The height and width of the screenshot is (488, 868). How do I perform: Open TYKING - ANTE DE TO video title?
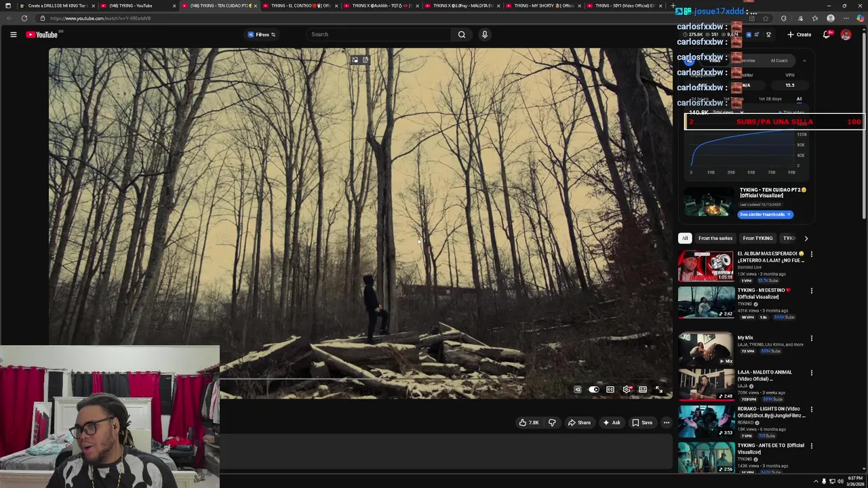771,449
